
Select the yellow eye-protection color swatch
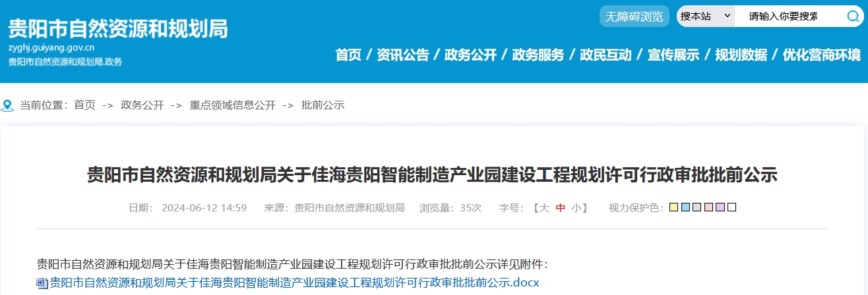point(673,207)
